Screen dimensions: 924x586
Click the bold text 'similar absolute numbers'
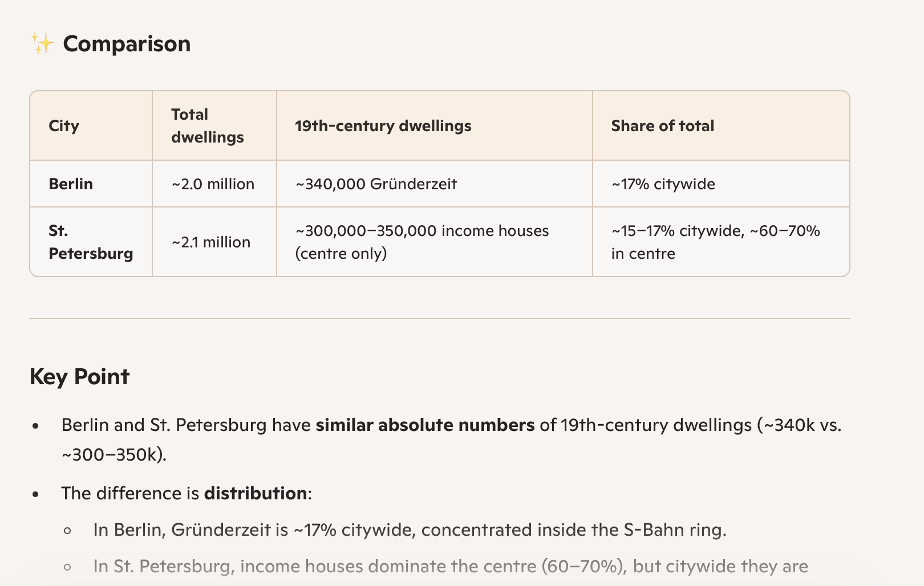point(425,425)
